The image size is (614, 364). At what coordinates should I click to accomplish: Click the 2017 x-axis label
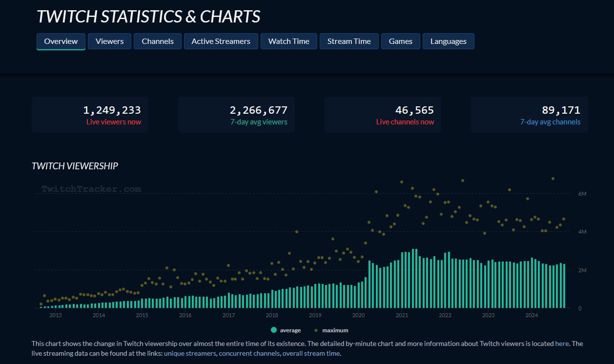pos(228,315)
